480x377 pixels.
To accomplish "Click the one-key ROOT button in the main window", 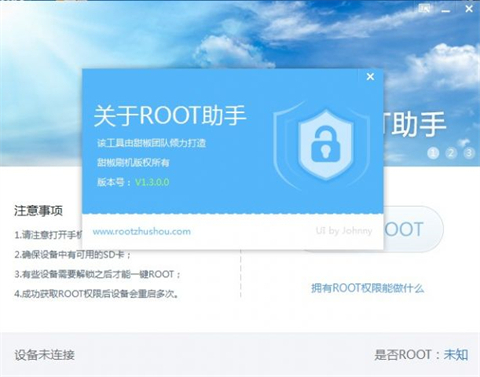I will point(413,229).
